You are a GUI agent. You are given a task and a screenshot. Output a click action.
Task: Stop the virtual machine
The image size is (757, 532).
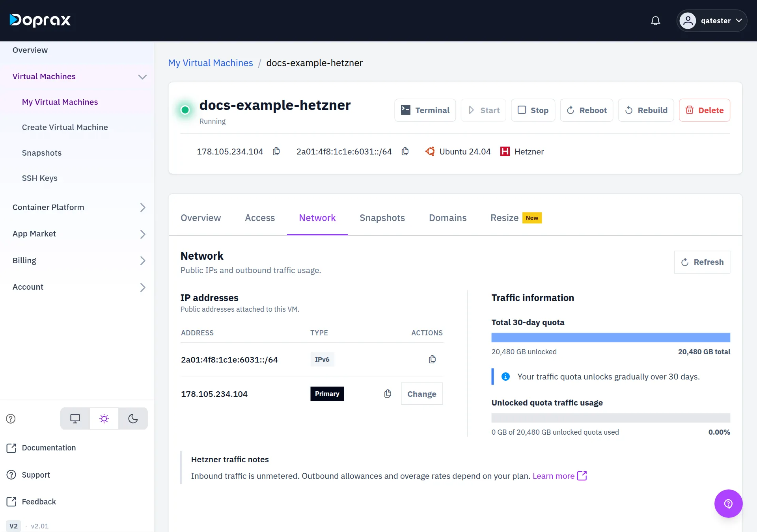coord(533,110)
